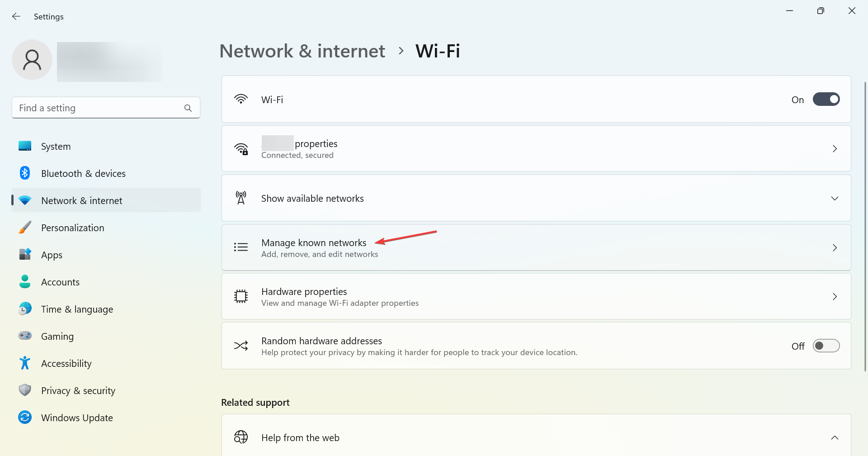Turn off the Wi-Fi toggle
This screenshot has width=868, height=456.
point(826,100)
